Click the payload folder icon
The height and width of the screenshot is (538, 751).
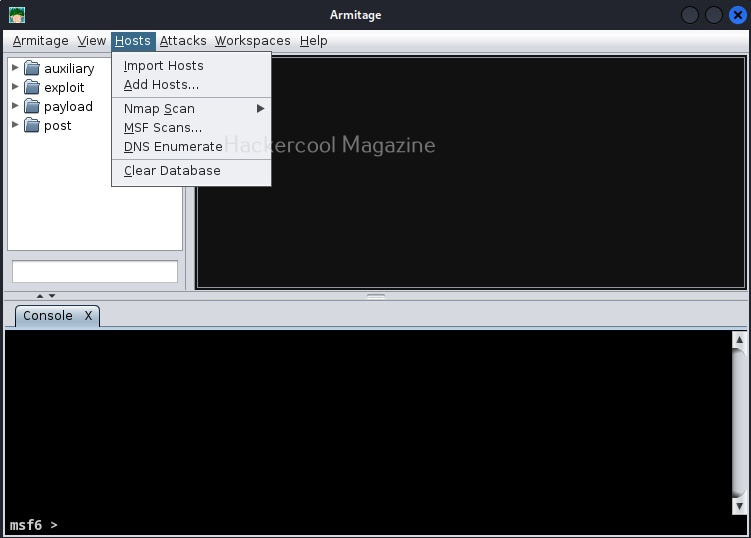pyautogui.click(x=32, y=106)
